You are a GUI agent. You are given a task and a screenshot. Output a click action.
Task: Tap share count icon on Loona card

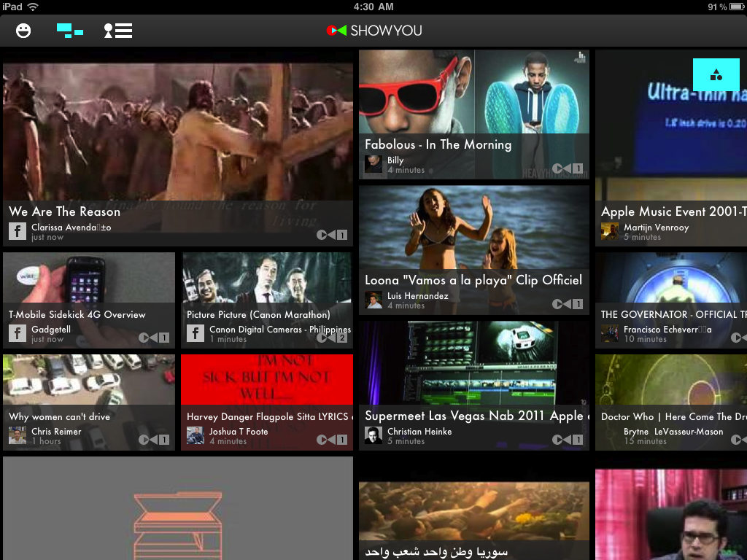(568, 304)
